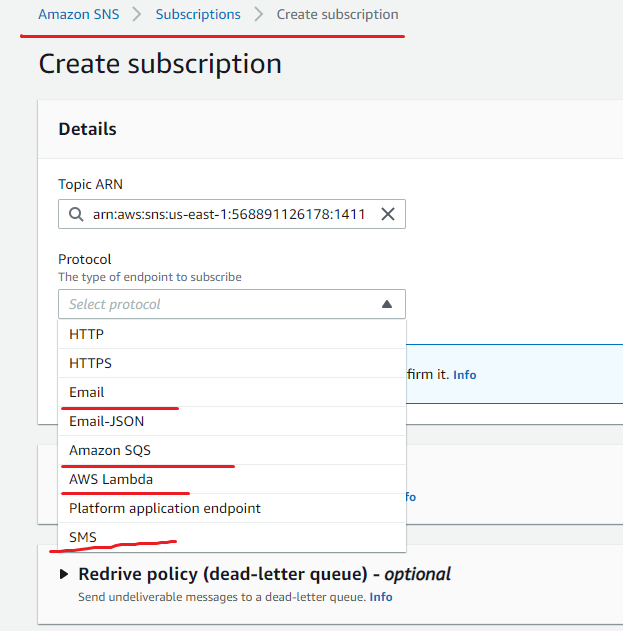
Task: Go to Subscriptions breadcrumb link
Action: coord(198,14)
